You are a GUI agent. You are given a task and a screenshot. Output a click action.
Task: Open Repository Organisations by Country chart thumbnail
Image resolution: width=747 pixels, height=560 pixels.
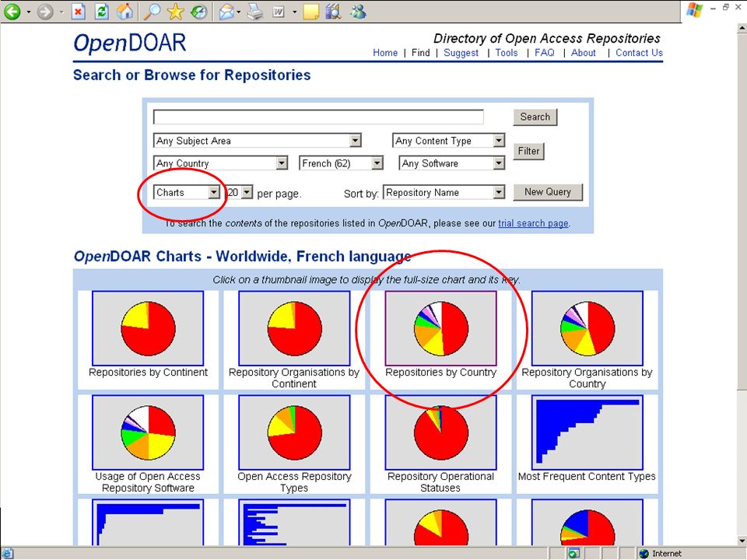[x=587, y=328]
